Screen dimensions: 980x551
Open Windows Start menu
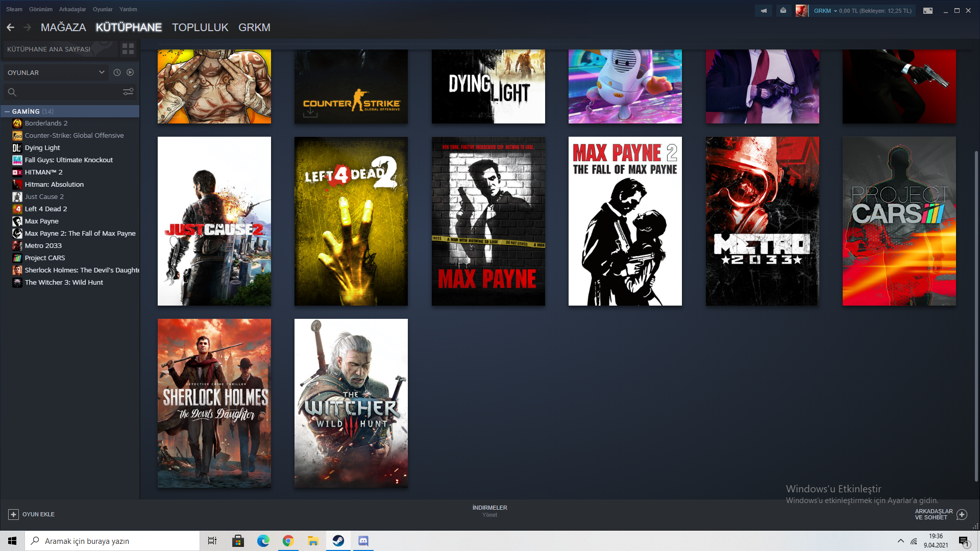point(12,541)
